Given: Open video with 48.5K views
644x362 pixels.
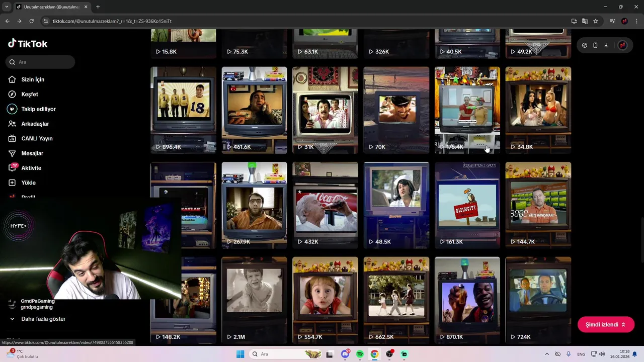Looking at the screenshot, I should [x=396, y=205].
